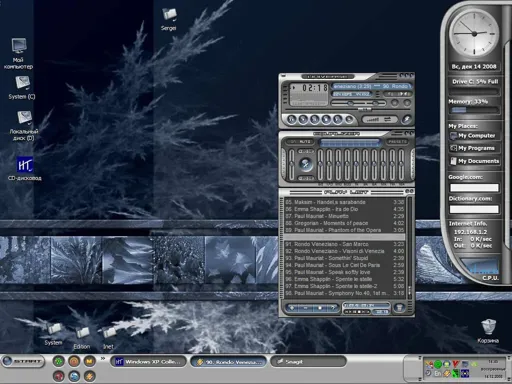Open My Documents in sidebar
512x384 pixels.
click(x=474, y=161)
